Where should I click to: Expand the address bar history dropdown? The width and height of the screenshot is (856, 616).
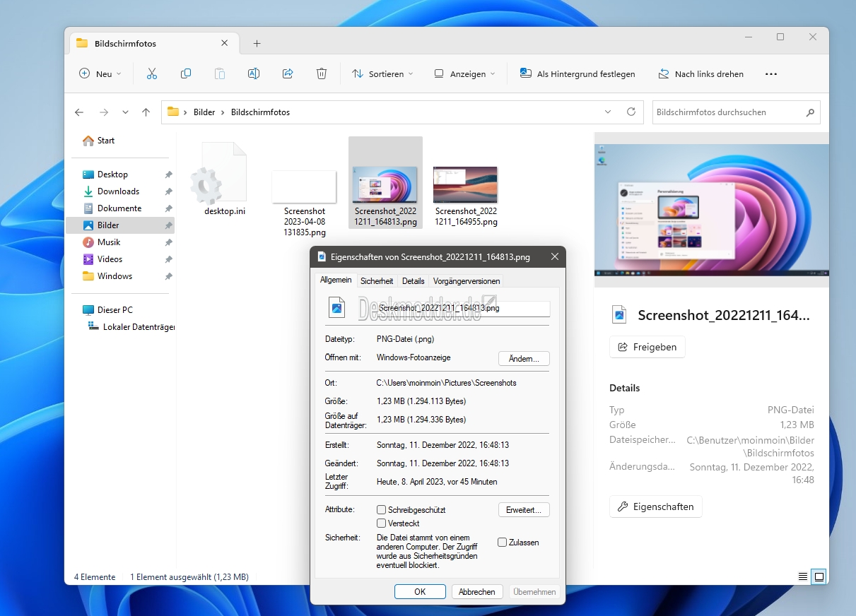click(x=608, y=112)
